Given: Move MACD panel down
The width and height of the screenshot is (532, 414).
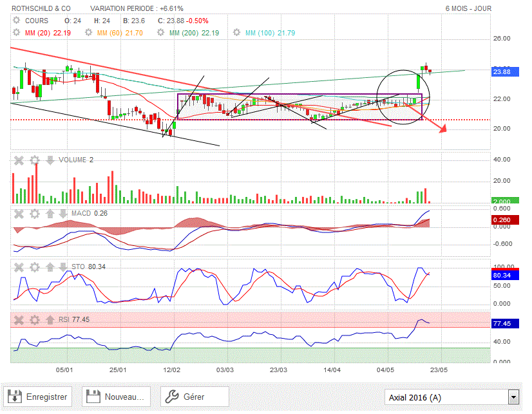Looking at the screenshot, I should (x=62, y=214).
